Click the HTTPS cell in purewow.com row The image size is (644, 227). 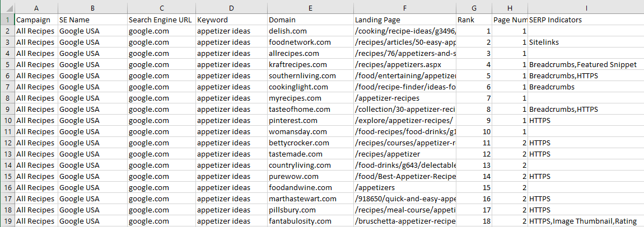pos(586,177)
